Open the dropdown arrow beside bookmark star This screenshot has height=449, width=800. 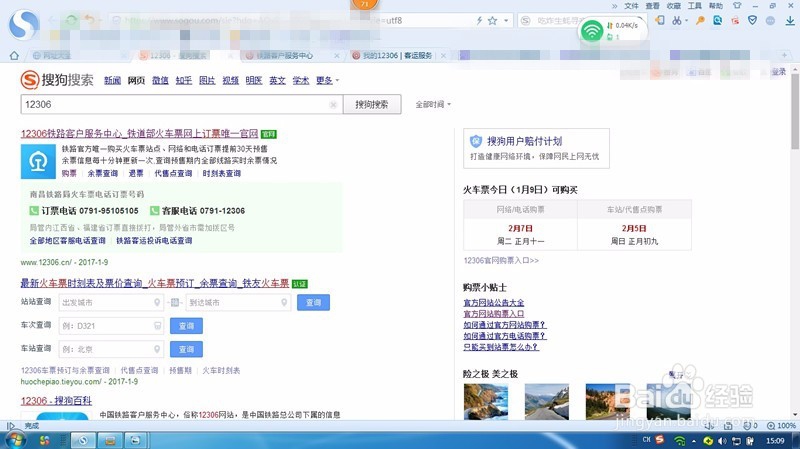coord(506,21)
